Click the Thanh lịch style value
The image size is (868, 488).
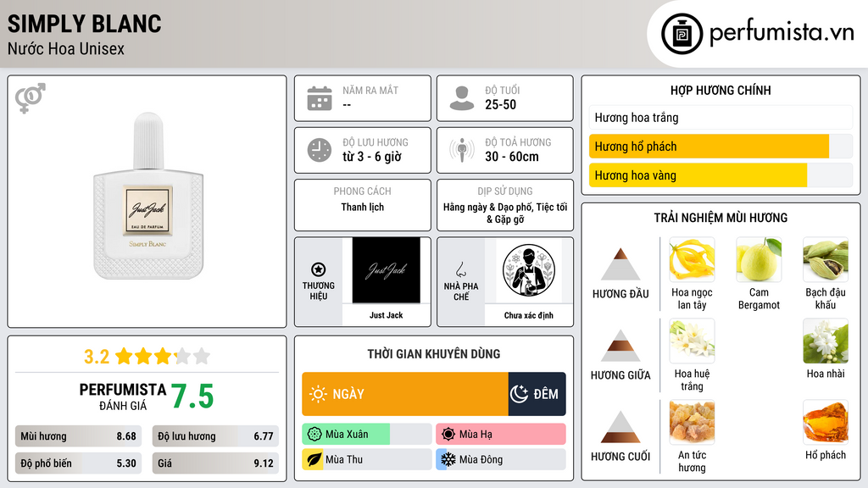(363, 207)
